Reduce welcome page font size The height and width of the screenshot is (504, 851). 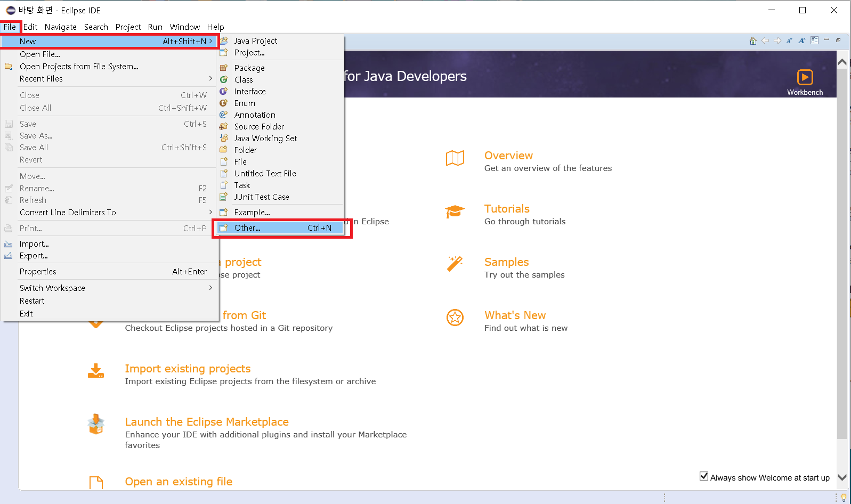pos(789,40)
